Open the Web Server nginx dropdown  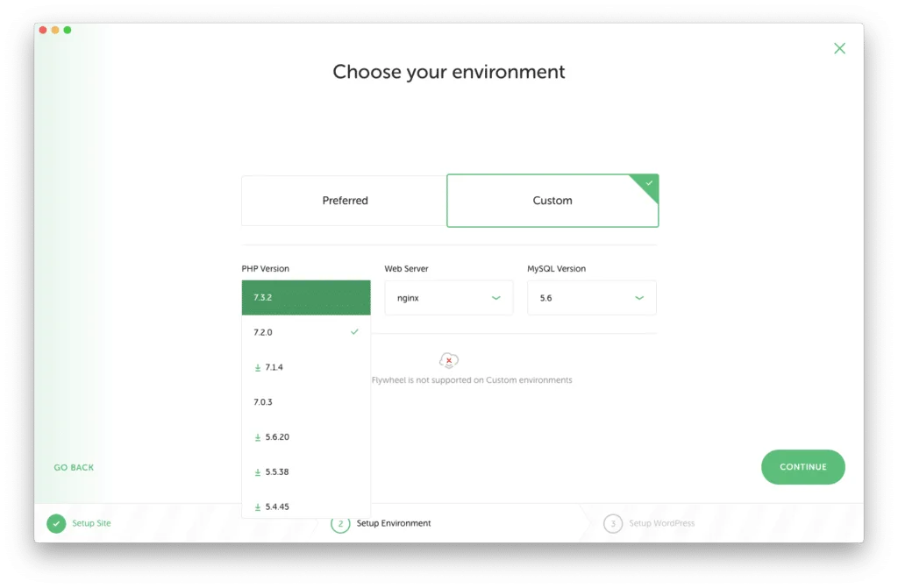pos(448,298)
